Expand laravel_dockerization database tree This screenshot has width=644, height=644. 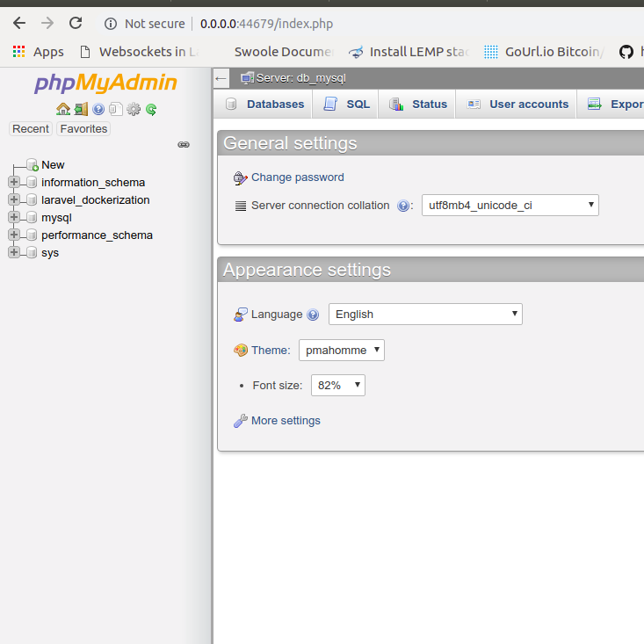point(14,199)
